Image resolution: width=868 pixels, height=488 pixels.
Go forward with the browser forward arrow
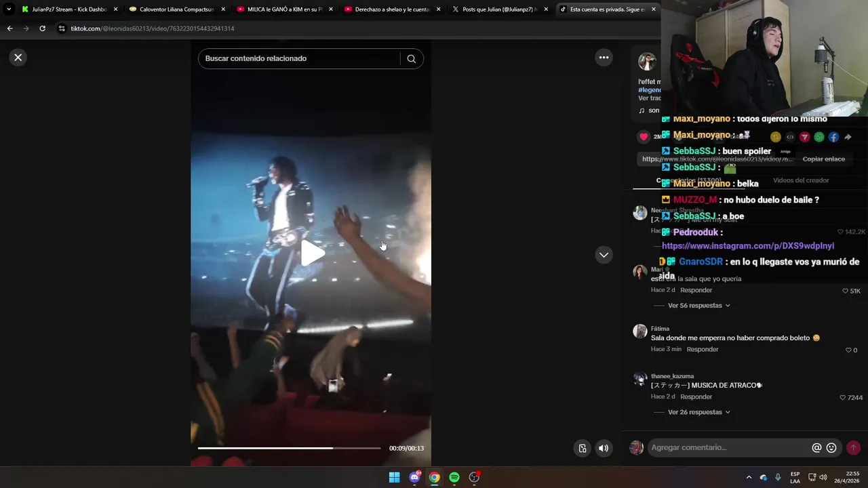pos(26,28)
